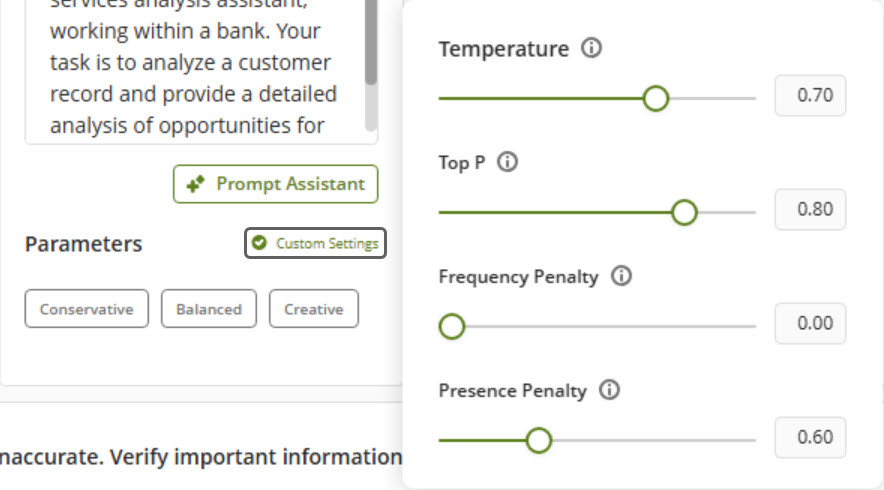Click the Temperature info icon

(x=591, y=49)
